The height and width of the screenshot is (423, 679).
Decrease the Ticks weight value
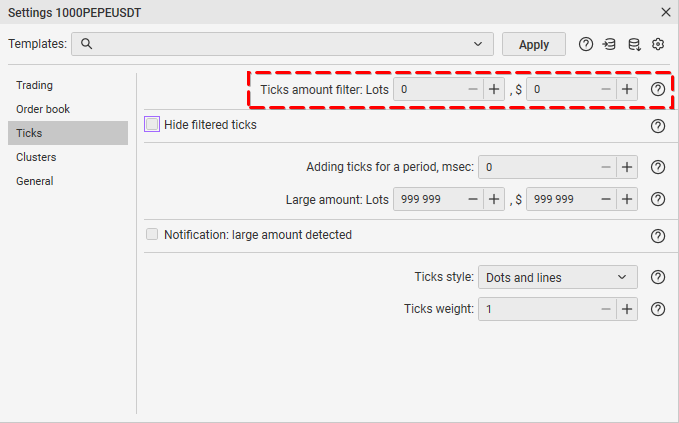(606, 309)
